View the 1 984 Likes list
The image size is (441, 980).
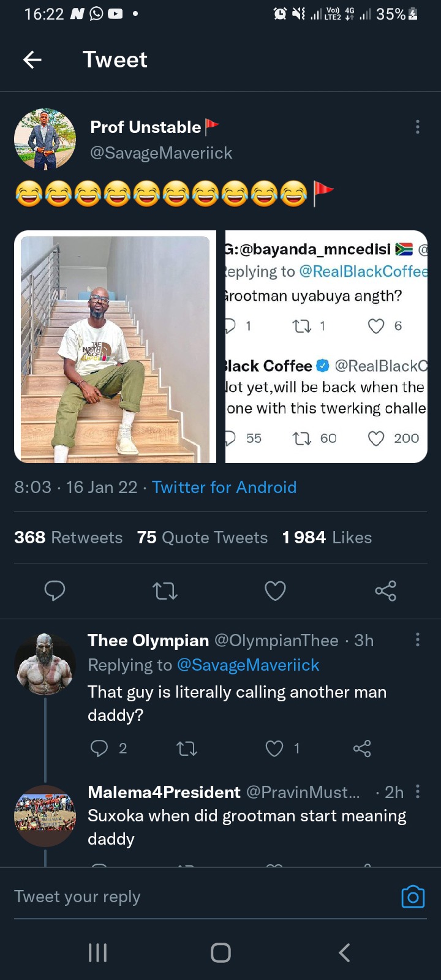tap(327, 537)
